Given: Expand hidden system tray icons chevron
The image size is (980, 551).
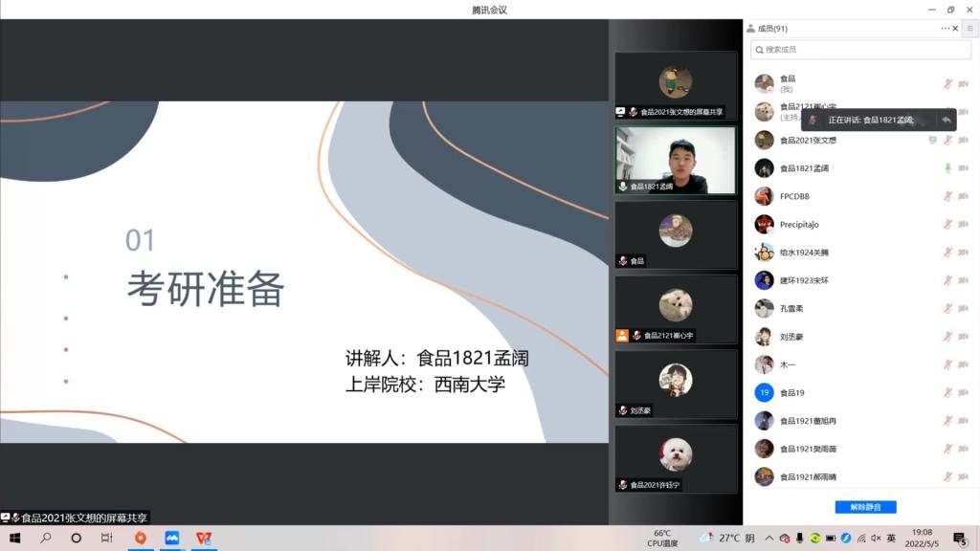Looking at the screenshot, I should click(769, 538).
